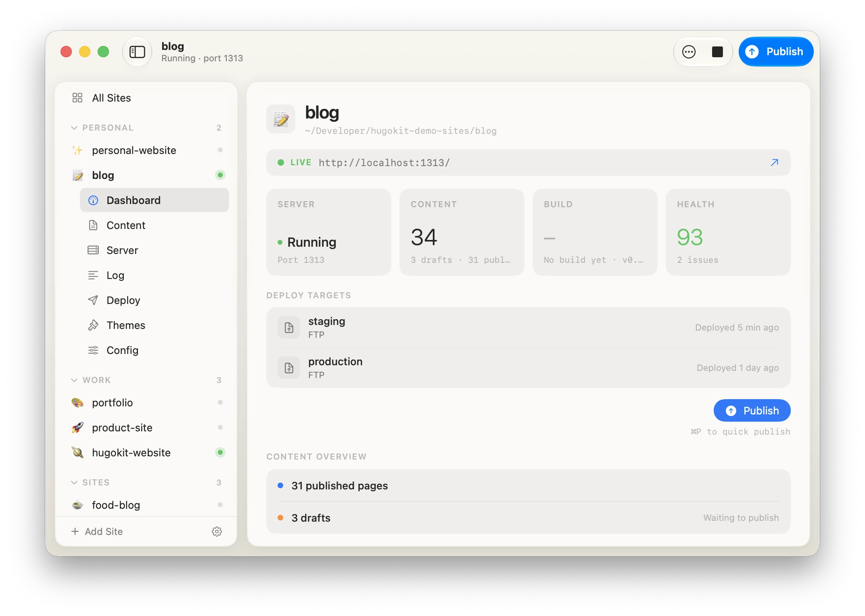The height and width of the screenshot is (616, 865).
Task: Click the blog notepad icon in header
Action: pos(281,119)
